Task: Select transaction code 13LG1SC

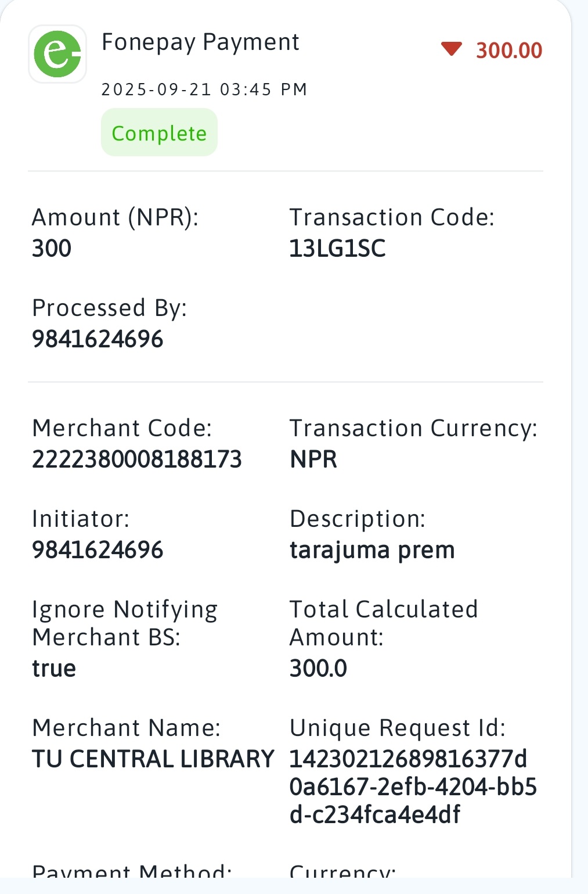Action: tap(337, 249)
